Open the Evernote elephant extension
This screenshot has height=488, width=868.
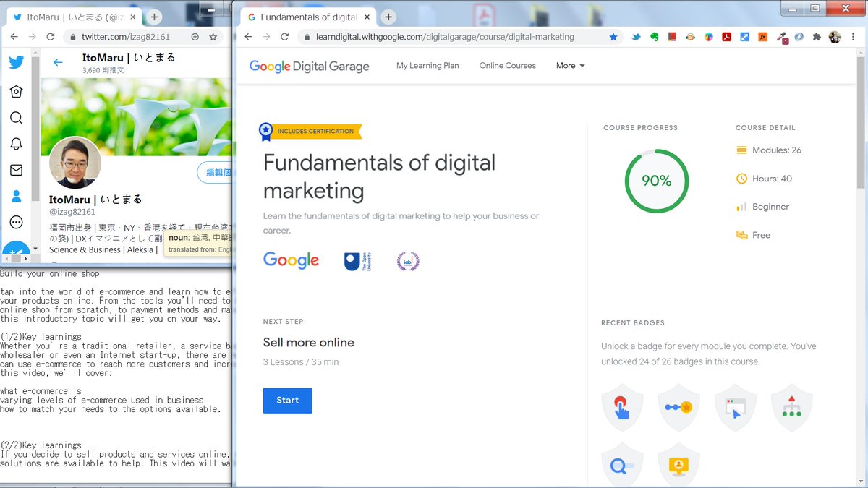click(654, 37)
